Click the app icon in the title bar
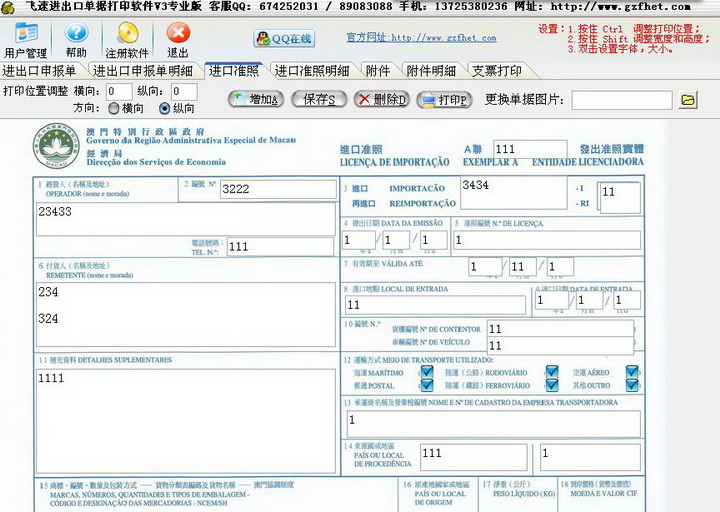The height and width of the screenshot is (512, 720). click(x=8, y=6)
